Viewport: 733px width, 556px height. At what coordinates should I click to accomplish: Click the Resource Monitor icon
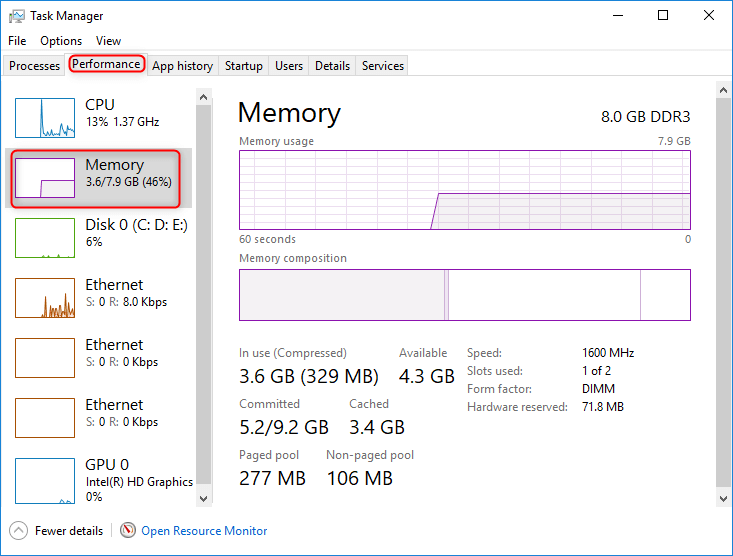(x=128, y=531)
